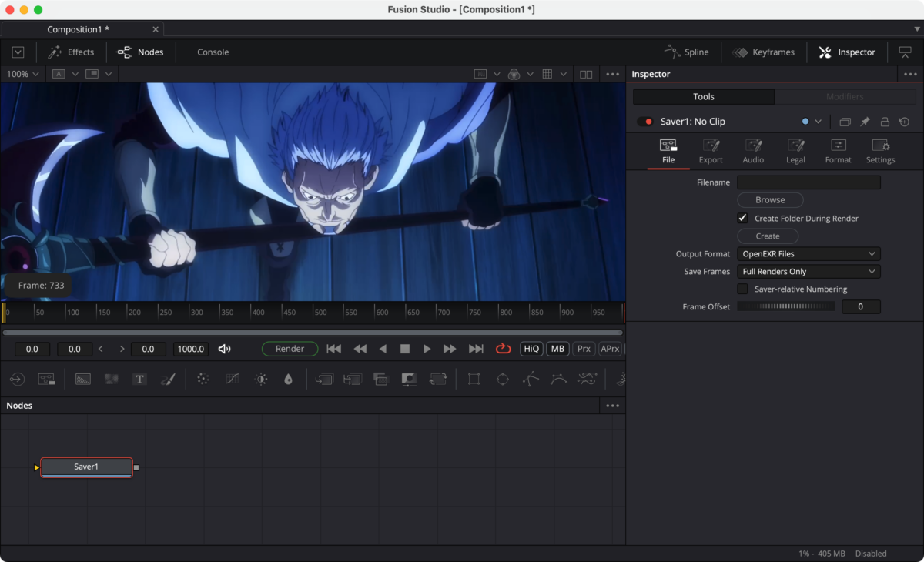Image resolution: width=924 pixels, height=562 pixels.
Task: Switch to the Export tab
Action: point(711,152)
